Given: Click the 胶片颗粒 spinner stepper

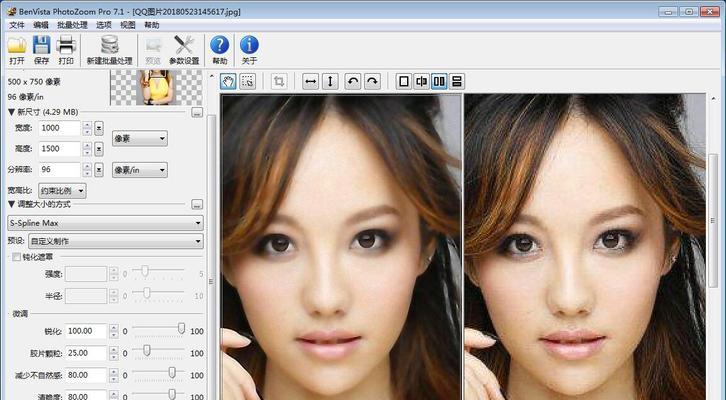Looking at the screenshot, I should tap(114, 353).
